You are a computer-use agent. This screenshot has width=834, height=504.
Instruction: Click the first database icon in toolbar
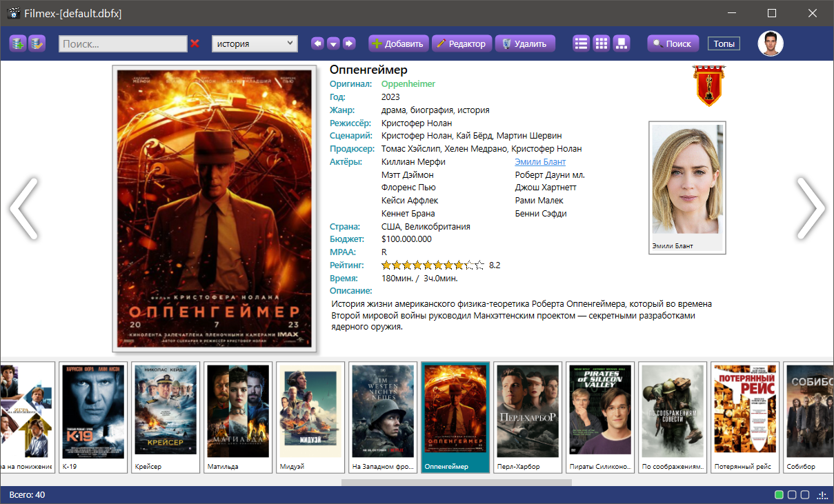[18, 43]
